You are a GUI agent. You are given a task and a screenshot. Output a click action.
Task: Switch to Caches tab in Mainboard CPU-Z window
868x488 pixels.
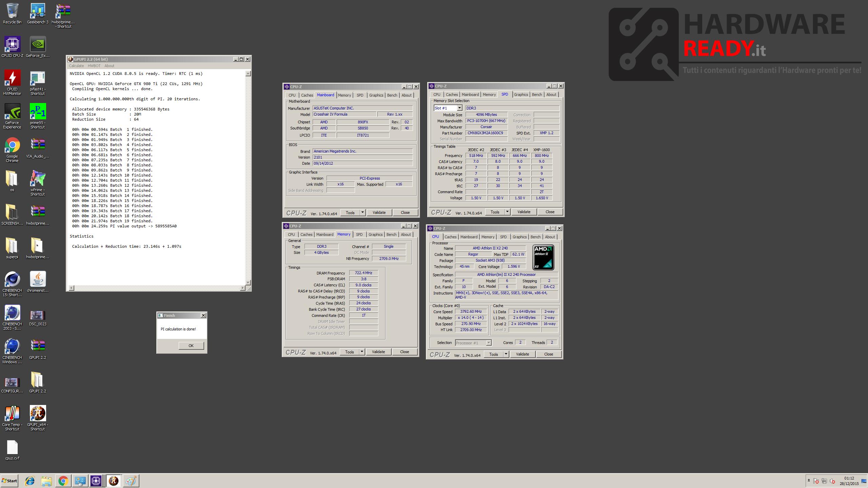pyautogui.click(x=307, y=95)
